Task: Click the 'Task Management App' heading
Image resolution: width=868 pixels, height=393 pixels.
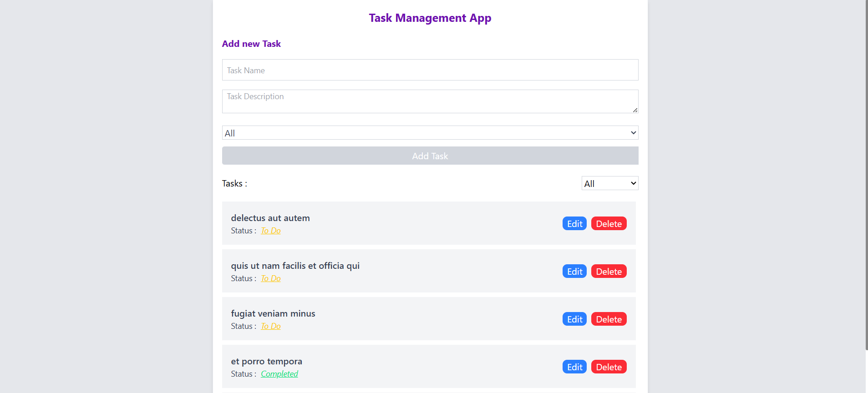Action: [430, 18]
